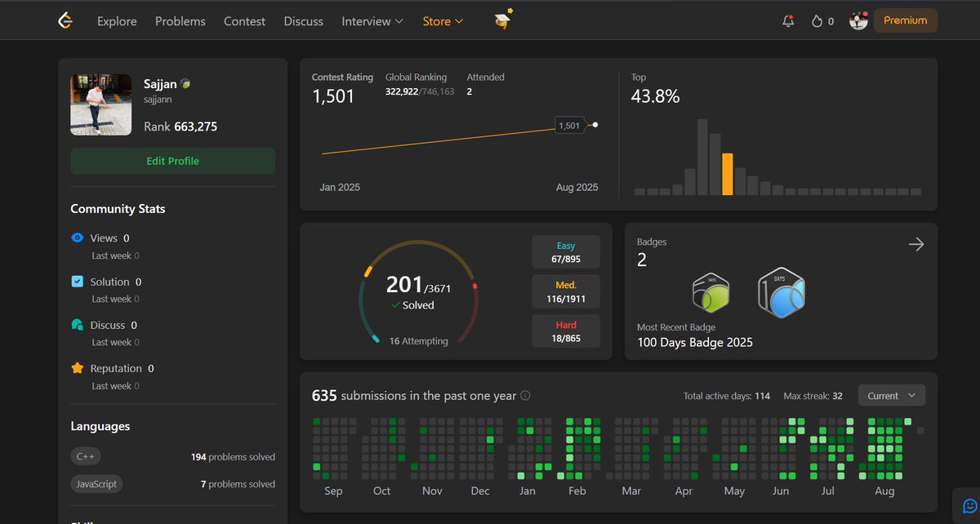Click 'Total active days: 114' text
The image size is (980, 524).
tap(727, 396)
